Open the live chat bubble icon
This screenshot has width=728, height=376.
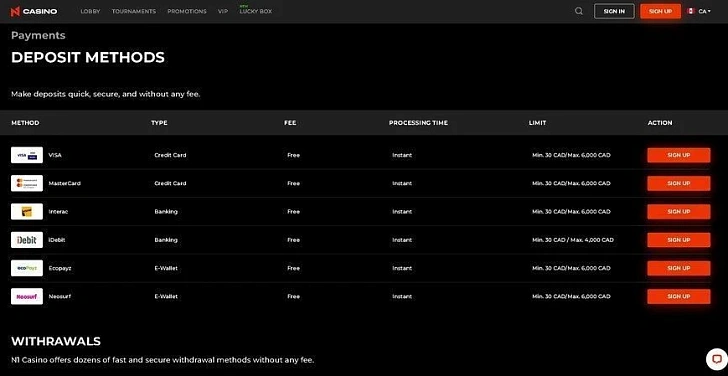click(716, 359)
